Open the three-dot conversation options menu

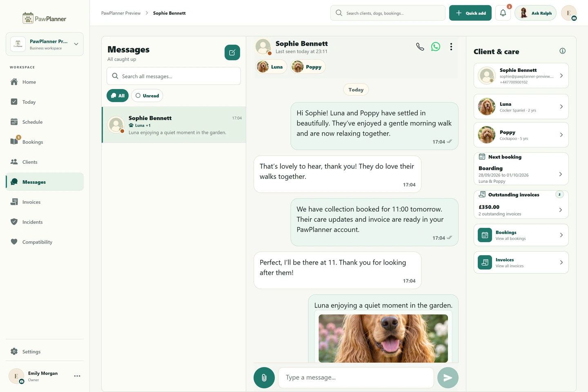pos(451,47)
